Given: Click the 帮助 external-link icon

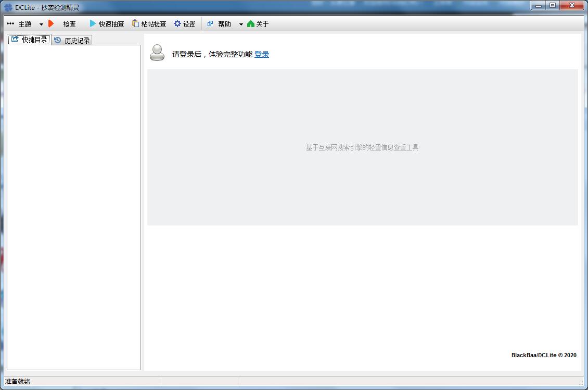Looking at the screenshot, I should tap(210, 23).
